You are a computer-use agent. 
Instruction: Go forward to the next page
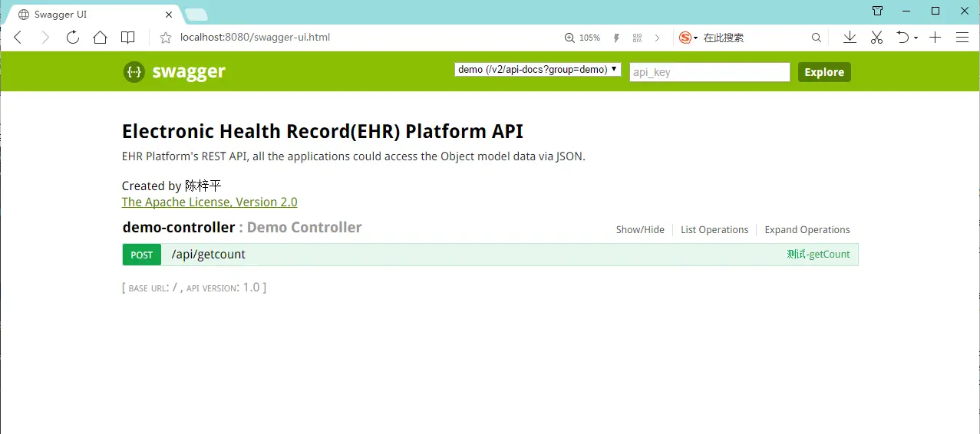[x=45, y=38]
